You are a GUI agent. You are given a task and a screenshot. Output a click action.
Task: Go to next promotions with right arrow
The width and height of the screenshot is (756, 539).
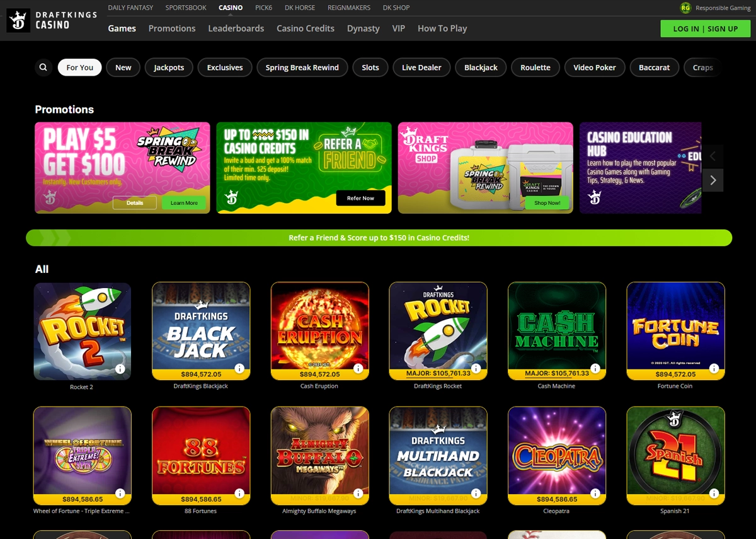point(713,180)
